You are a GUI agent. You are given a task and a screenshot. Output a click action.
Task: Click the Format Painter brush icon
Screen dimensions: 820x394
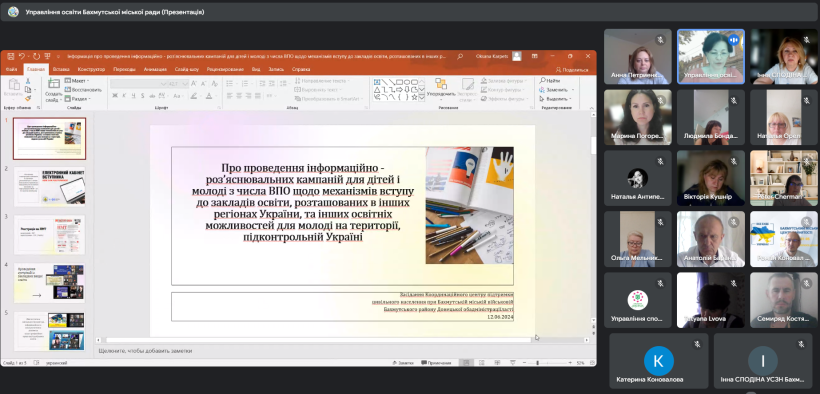coord(28,98)
